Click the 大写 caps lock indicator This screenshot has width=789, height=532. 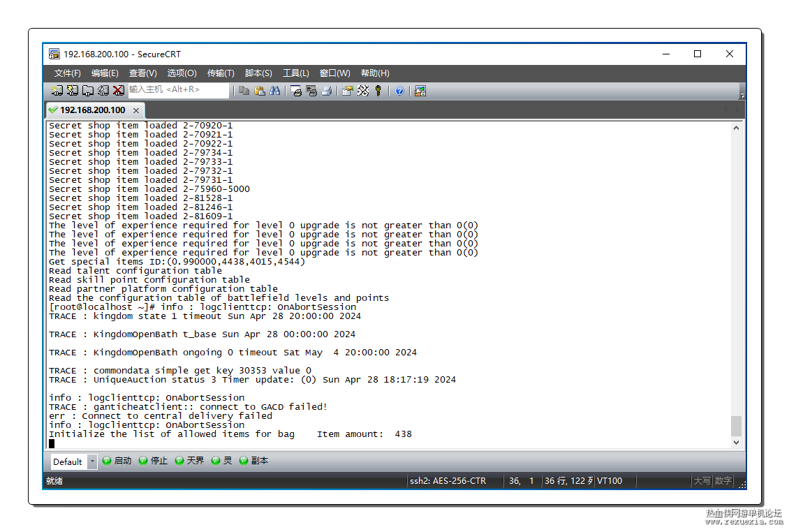702,480
